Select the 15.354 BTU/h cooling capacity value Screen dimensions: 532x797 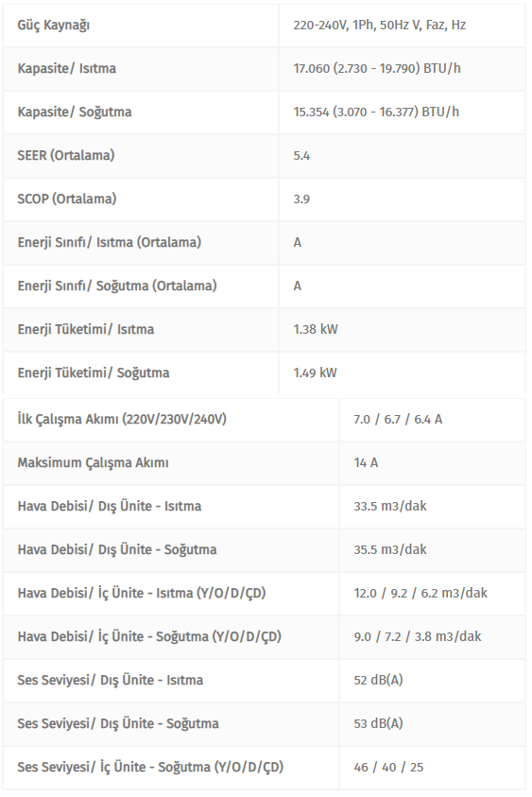[x=375, y=112]
